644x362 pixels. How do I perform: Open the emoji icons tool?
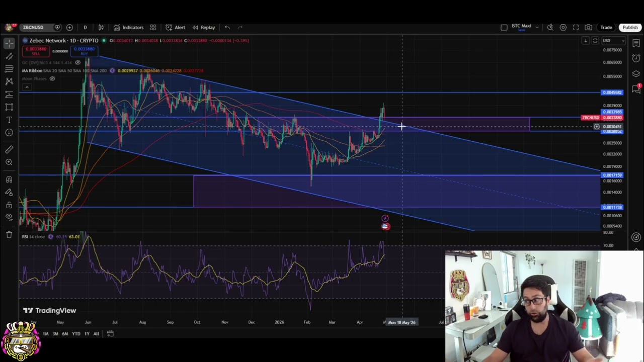(x=9, y=132)
